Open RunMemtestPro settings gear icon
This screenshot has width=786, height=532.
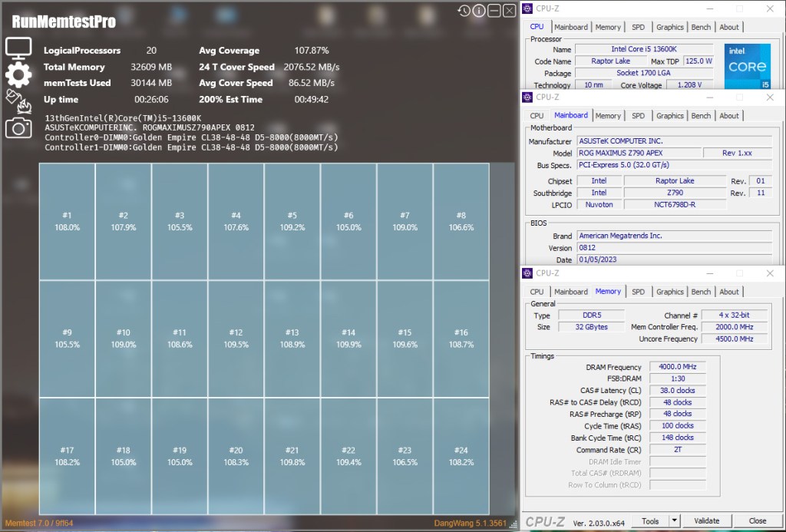pyautogui.click(x=18, y=74)
